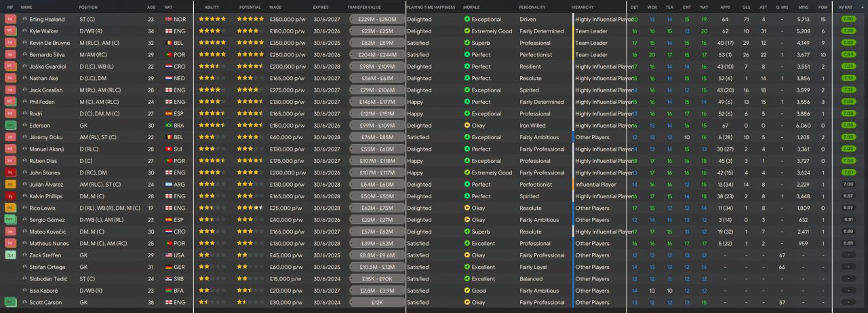Click Phil Foden's £146M - £177M value
Image resolution: width=868 pixels, height=313 pixels.
point(377,102)
